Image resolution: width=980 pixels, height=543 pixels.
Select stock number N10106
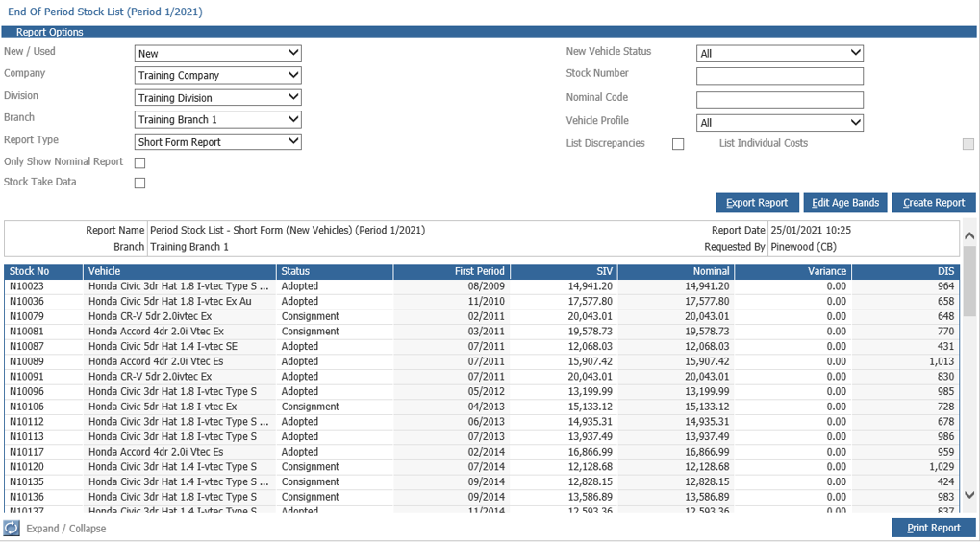click(x=27, y=407)
